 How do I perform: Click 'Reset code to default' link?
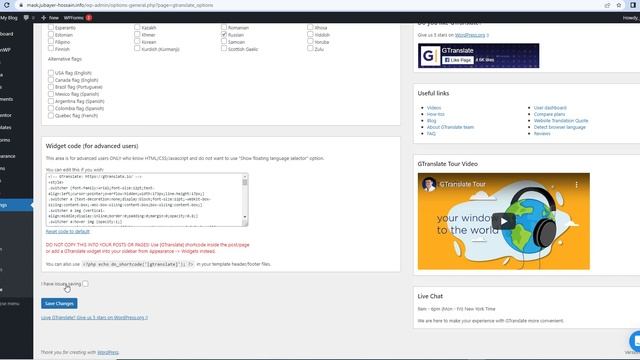pyautogui.click(x=67, y=231)
